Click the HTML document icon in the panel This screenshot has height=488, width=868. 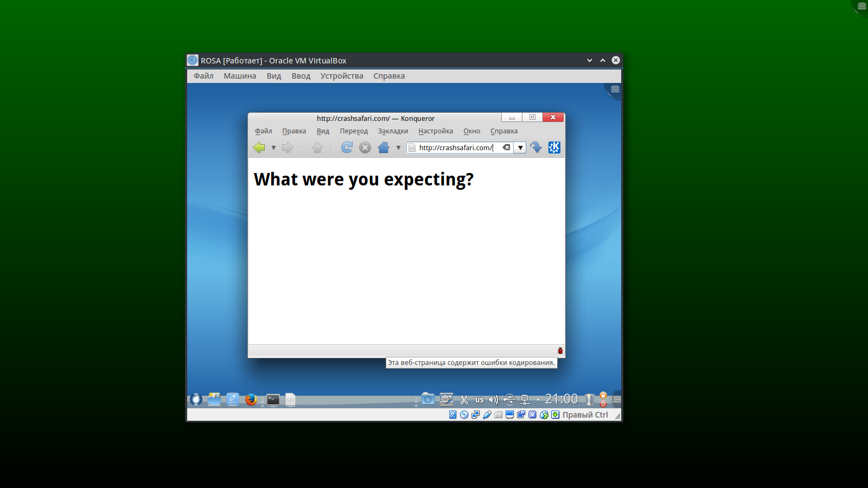coord(291,400)
